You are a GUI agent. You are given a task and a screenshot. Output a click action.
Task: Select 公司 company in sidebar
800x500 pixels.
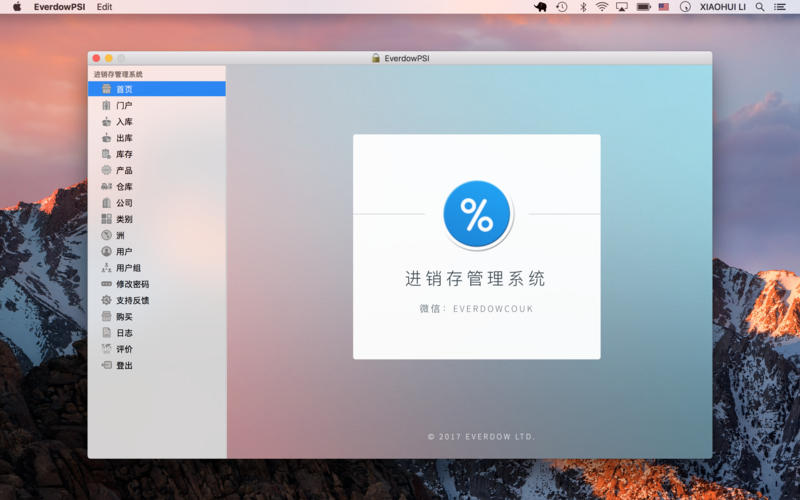pos(123,203)
